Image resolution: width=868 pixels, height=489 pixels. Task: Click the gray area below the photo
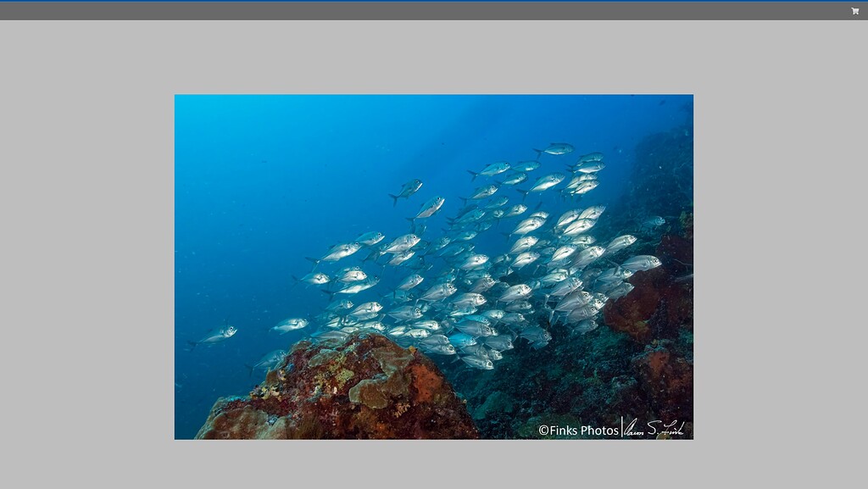[x=433, y=464]
